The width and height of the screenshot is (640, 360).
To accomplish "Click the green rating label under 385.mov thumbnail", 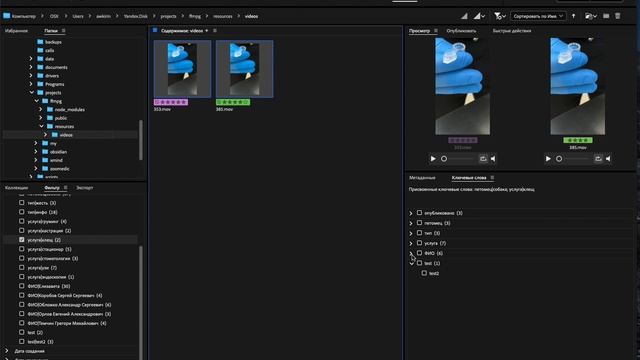I will [233, 102].
